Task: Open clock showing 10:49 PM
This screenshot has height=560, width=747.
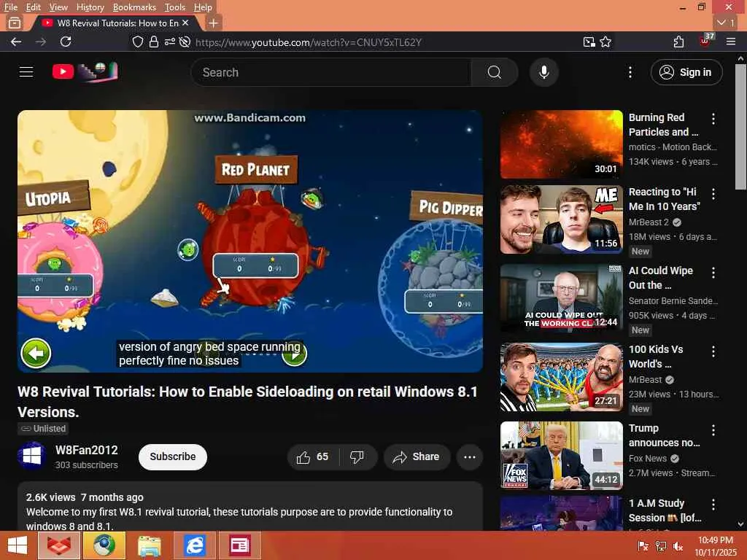Action: pos(716,546)
